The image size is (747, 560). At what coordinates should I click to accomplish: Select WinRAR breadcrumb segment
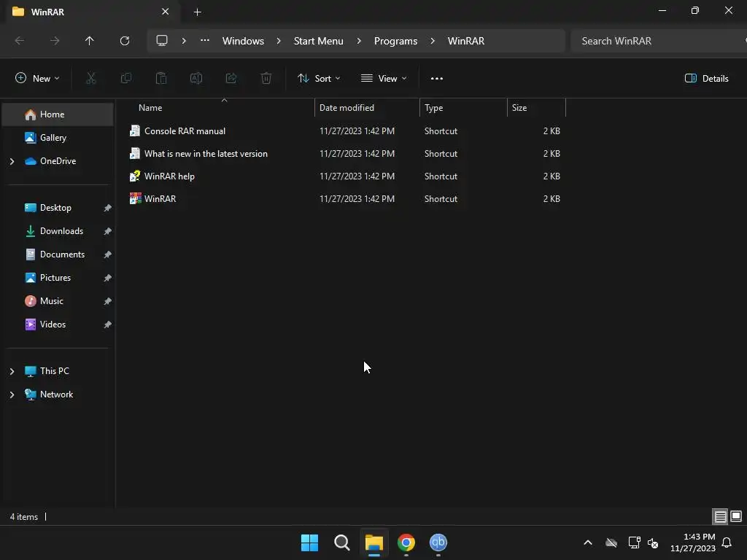point(466,41)
